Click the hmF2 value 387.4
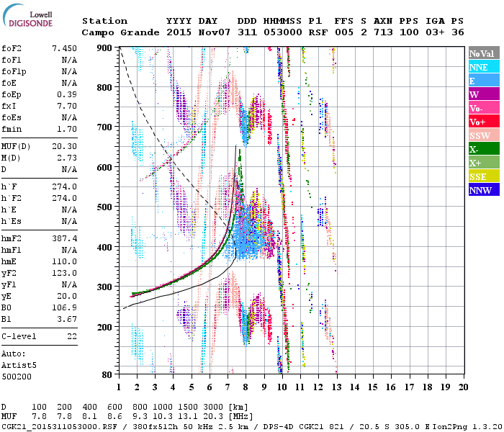 pos(64,238)
